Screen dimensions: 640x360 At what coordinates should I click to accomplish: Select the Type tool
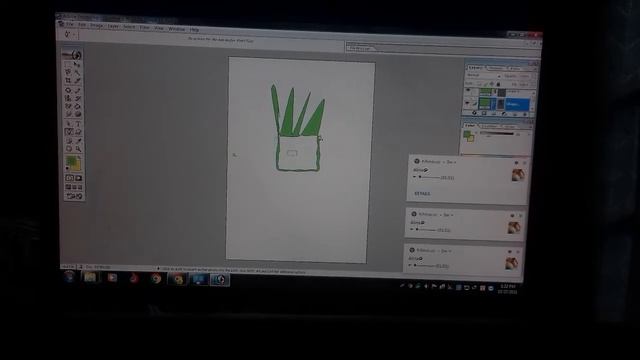pos(78,124)
